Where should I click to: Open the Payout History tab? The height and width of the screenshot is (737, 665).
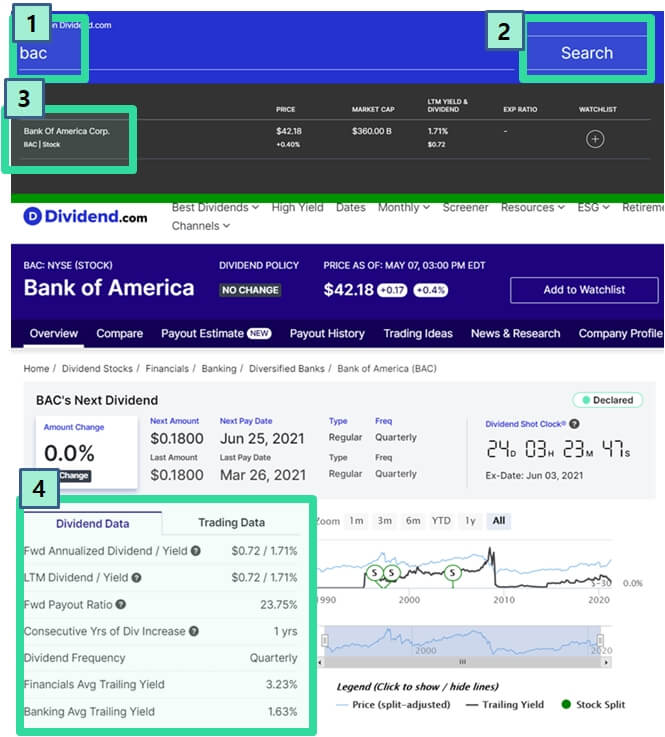click(x=327, y=334)
